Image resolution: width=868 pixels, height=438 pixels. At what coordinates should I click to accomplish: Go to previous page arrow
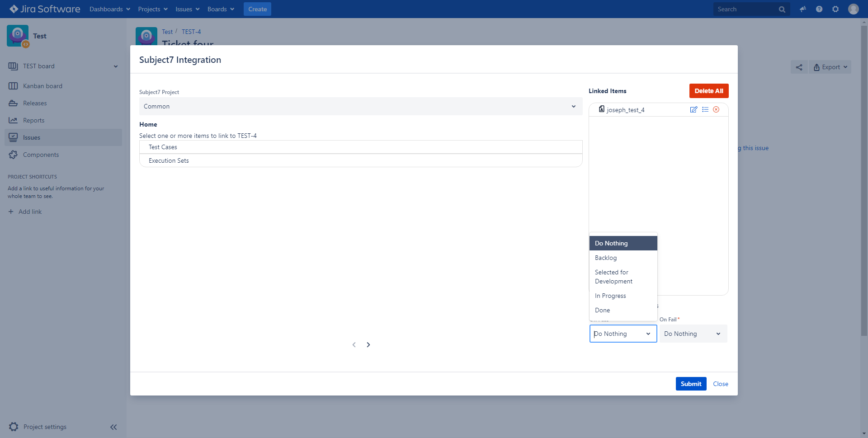coord(354,345)
